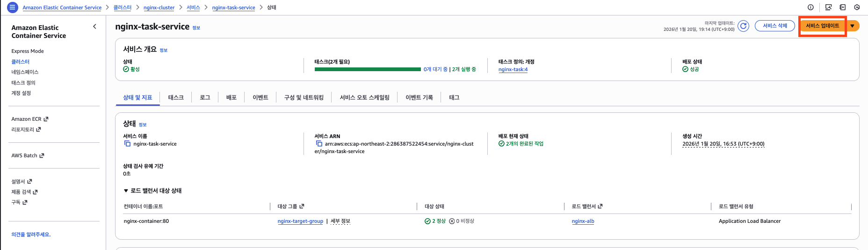Switch to the 태스크 tab
This screenshot has height=250, width=868.
(x=176, y=97)
